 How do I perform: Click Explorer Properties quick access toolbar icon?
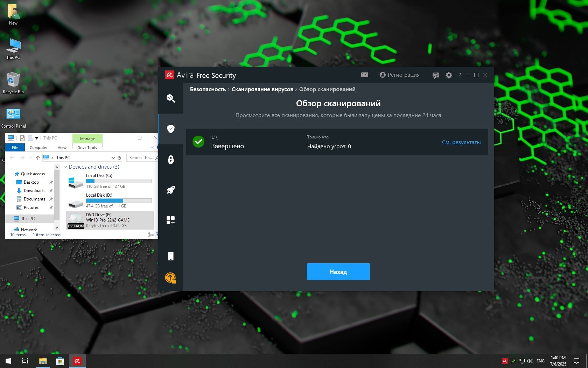coord(22,138)
